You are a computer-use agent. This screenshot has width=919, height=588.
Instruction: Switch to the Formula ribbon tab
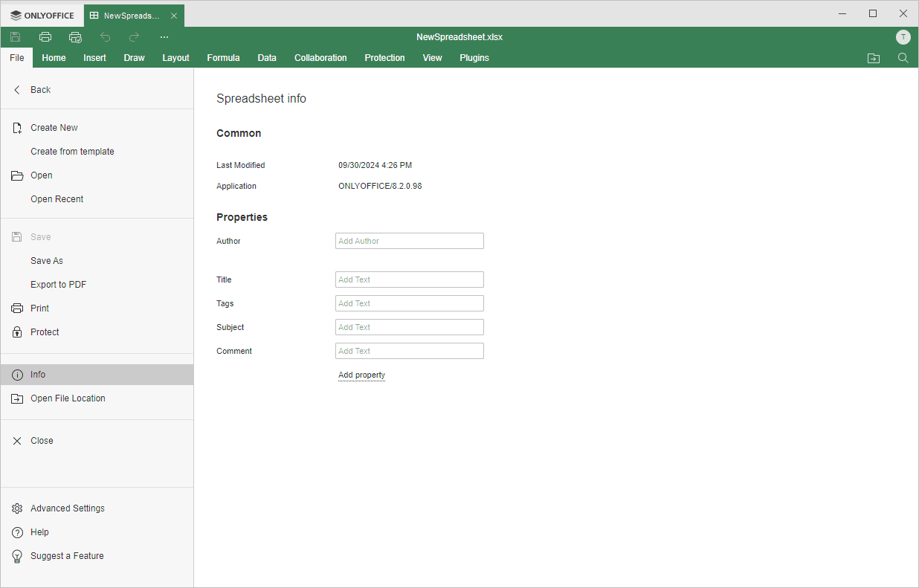223,58
